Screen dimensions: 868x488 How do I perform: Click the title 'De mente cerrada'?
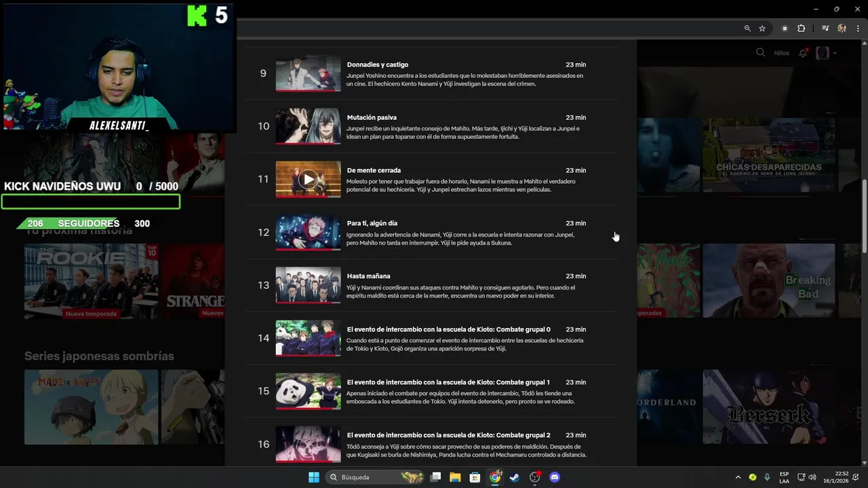374,170
